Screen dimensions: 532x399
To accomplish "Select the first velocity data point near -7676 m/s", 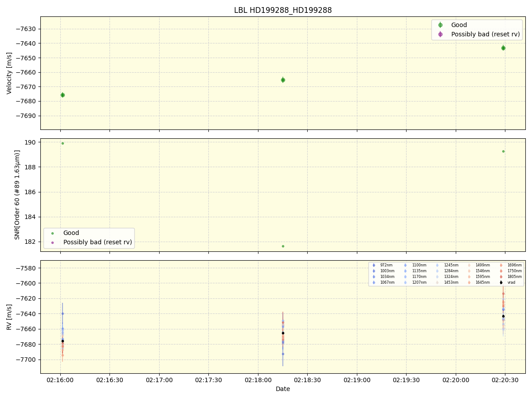I will [x=63, y=95].
